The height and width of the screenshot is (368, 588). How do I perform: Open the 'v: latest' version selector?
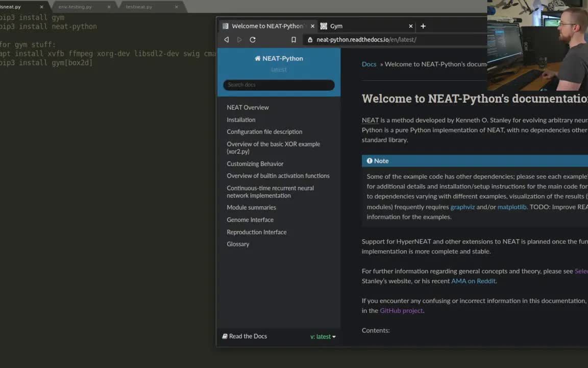pos(323,336)
